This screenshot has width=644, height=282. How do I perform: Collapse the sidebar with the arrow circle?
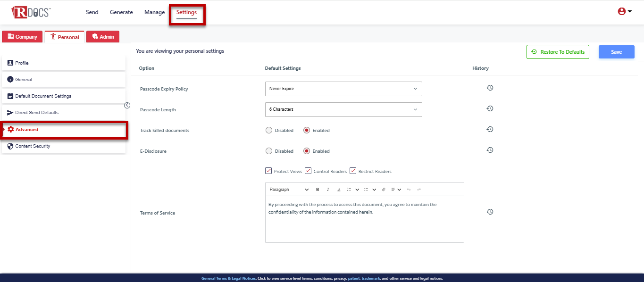(127, 105)
